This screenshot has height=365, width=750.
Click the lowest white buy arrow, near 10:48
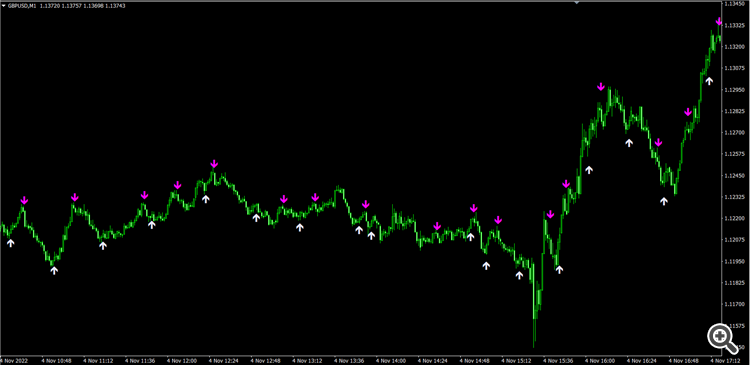click(x=54, y=271)
